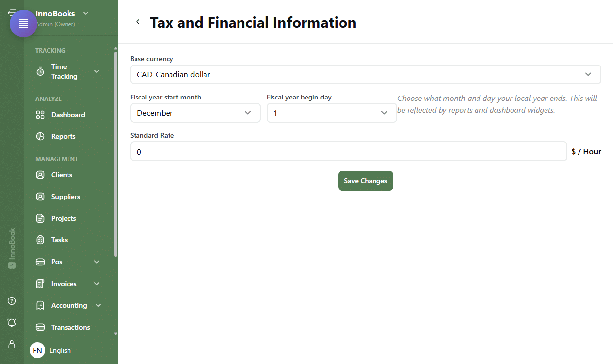Screen dimensions: 613x364
Task: Click the Standard Rate input field
Action: click(348, 152)
